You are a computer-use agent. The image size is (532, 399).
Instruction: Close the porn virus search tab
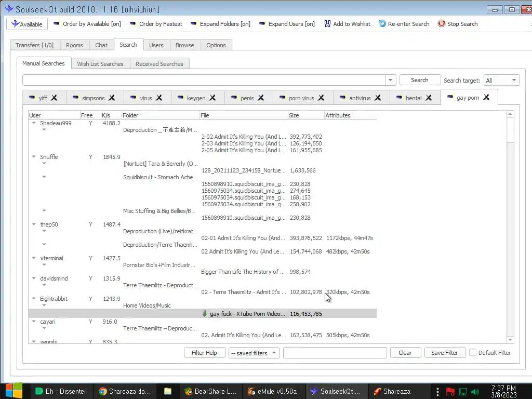(x=321, y=98)
